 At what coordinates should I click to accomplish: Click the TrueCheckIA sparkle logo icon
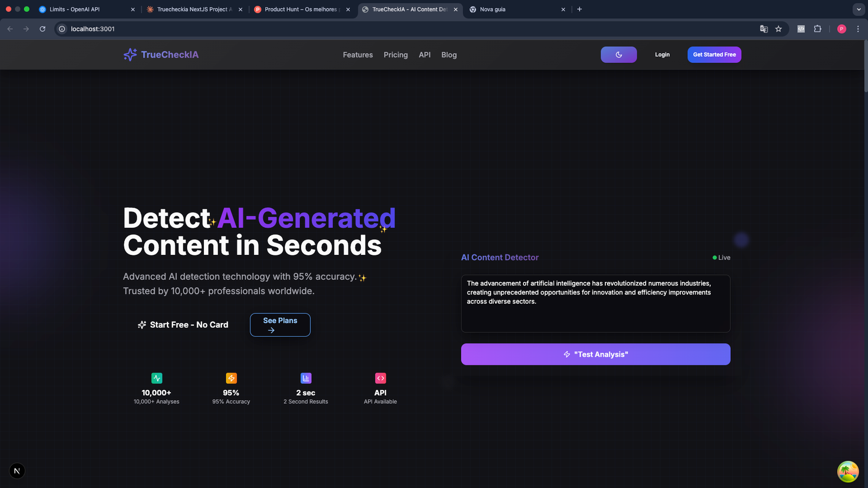130,54
